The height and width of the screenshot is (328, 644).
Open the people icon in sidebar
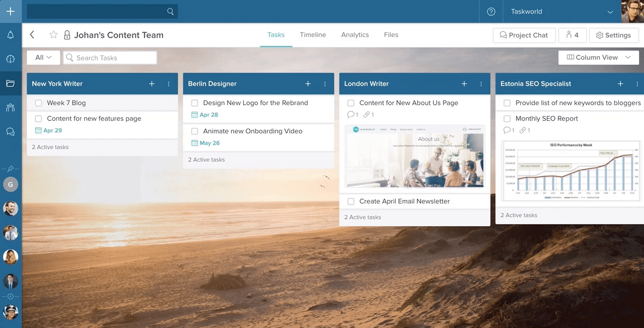11,107
